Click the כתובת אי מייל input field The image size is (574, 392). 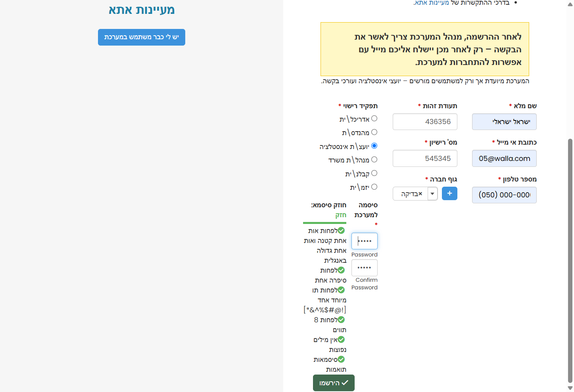coord(504,159)
